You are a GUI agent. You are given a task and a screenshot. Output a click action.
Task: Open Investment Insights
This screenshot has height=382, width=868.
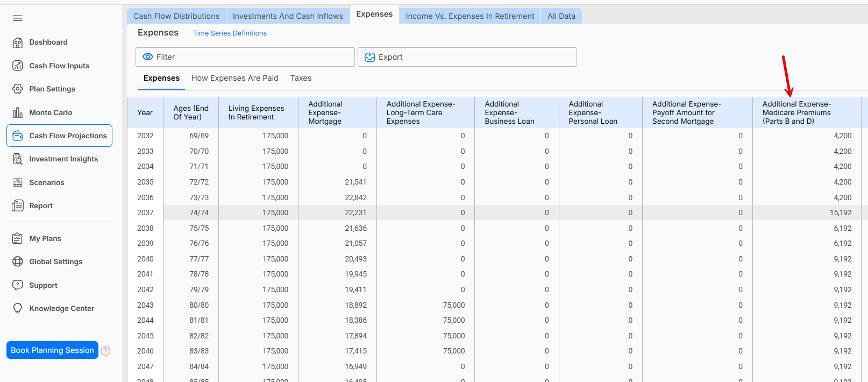click(63, 159)
